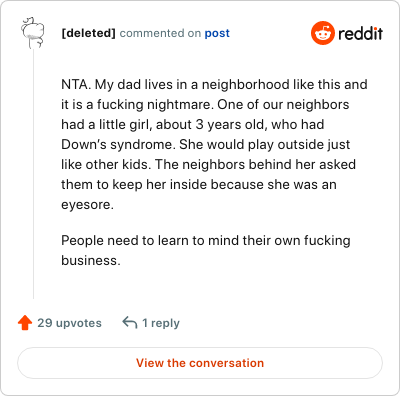
Task: Click the 'View the conversation' button
Action: pos(200,363)
